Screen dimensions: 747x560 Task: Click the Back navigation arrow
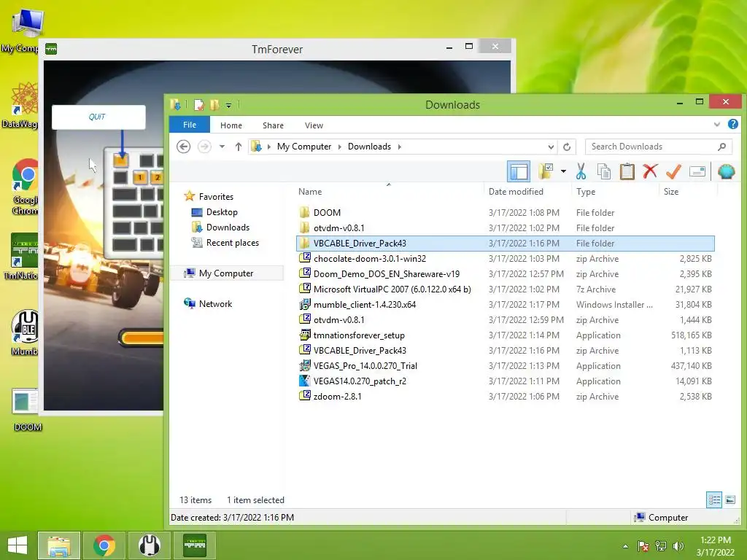[183, 147]
